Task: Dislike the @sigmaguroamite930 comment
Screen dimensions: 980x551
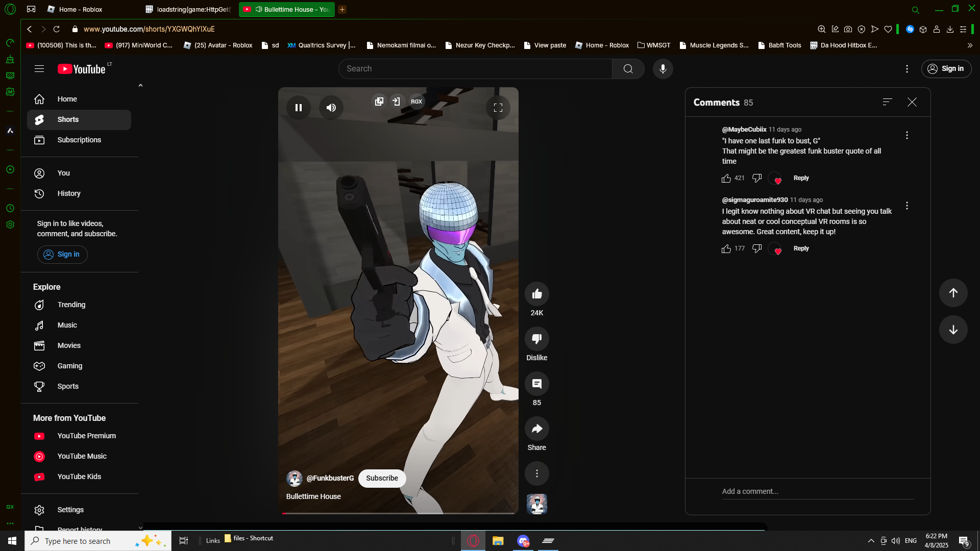Action: [757, 248]
